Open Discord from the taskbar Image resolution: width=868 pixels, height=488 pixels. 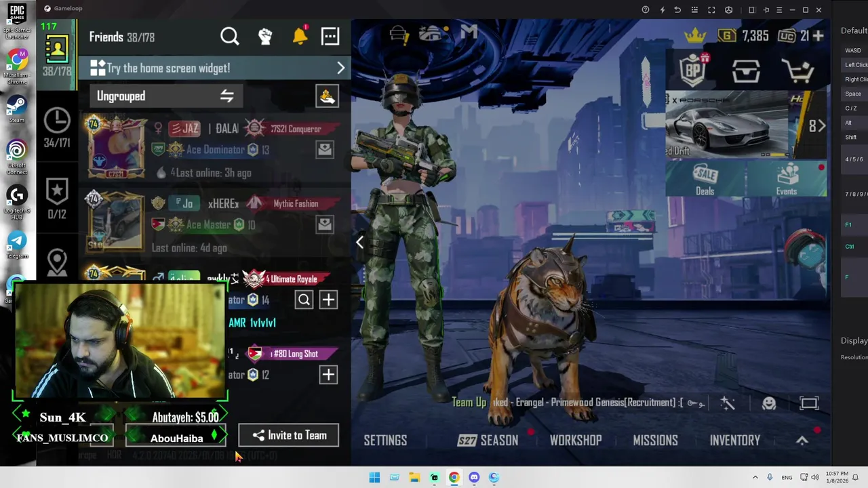474,477
